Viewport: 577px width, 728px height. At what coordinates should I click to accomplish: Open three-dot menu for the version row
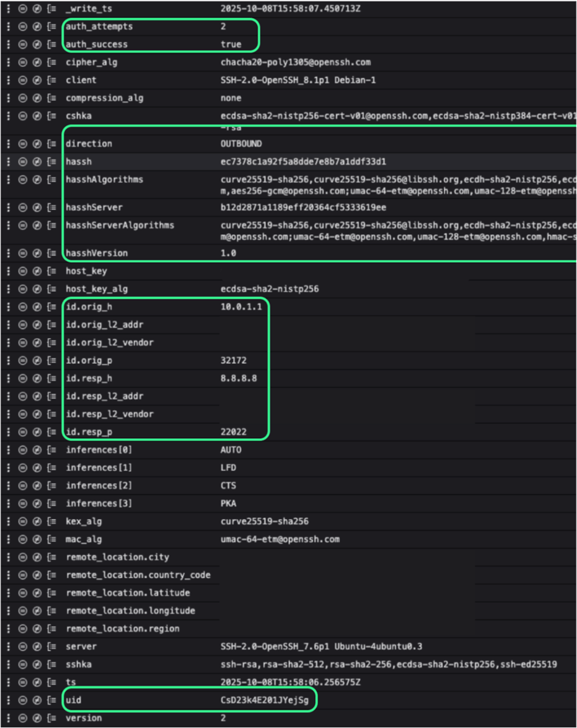pos(8,719)
